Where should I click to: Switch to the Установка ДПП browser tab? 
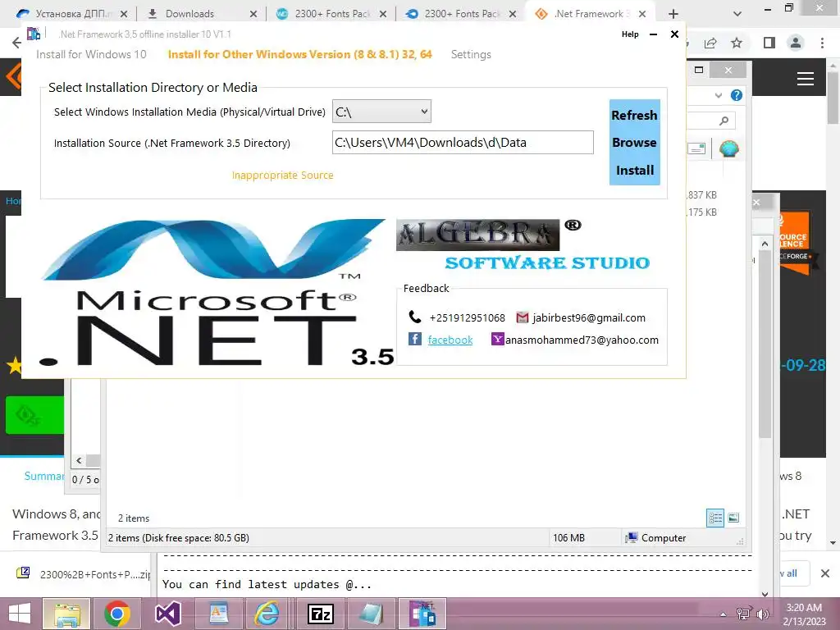pyautogui.click(x=72, y=13)
